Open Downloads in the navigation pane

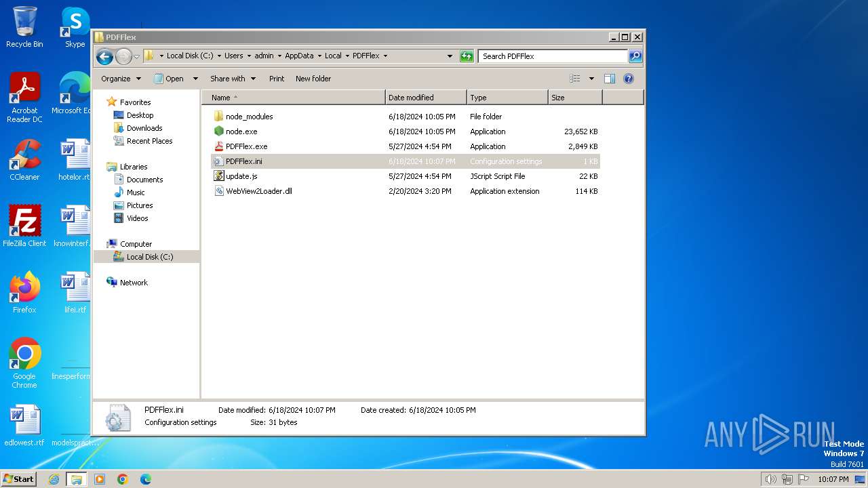(x=144, y=128)
